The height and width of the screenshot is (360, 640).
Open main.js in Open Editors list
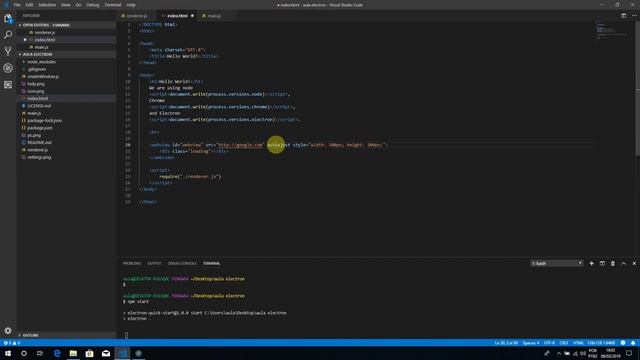pyautogui.click(x=41, y=47)
